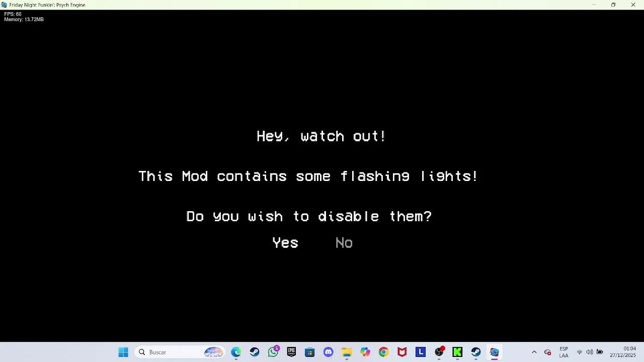Minimize the Psych Engine window
Screen dimensions: 644x362
click(594, 5)
